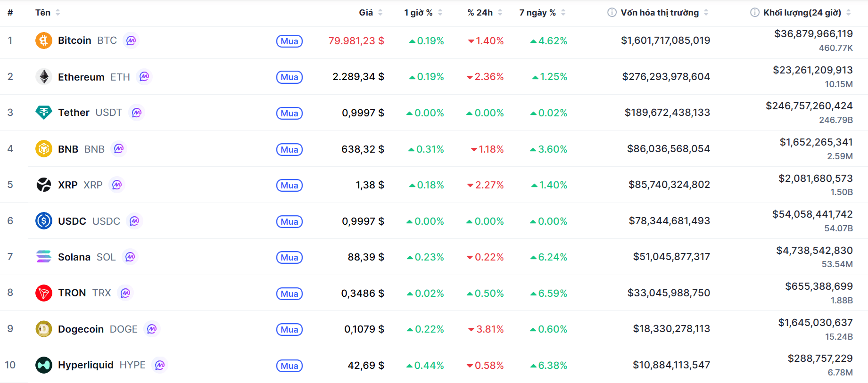The height and width of the screenshot is (383, 868).
Task: Open purple chart badge next to USDC
Action: coord(134,221)
